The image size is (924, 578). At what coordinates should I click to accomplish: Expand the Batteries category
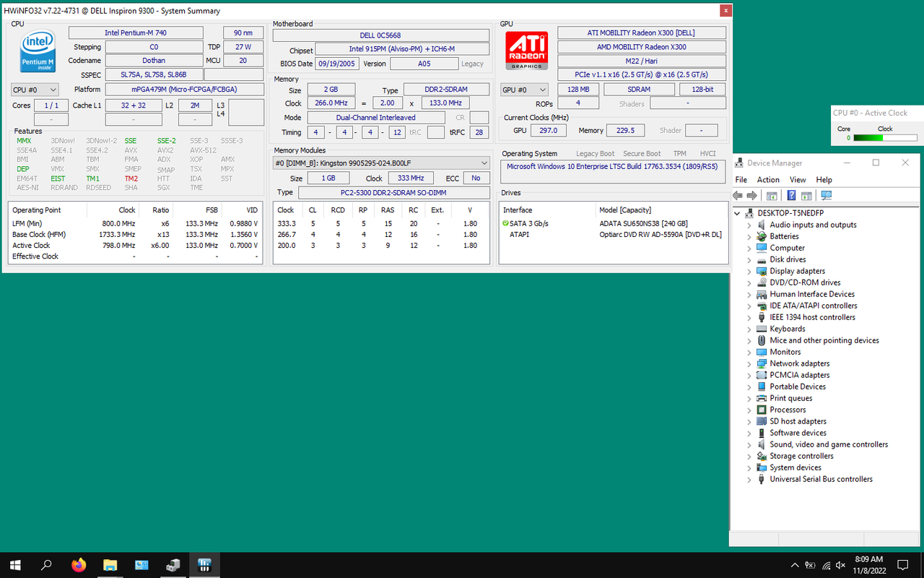pos(749,236)
